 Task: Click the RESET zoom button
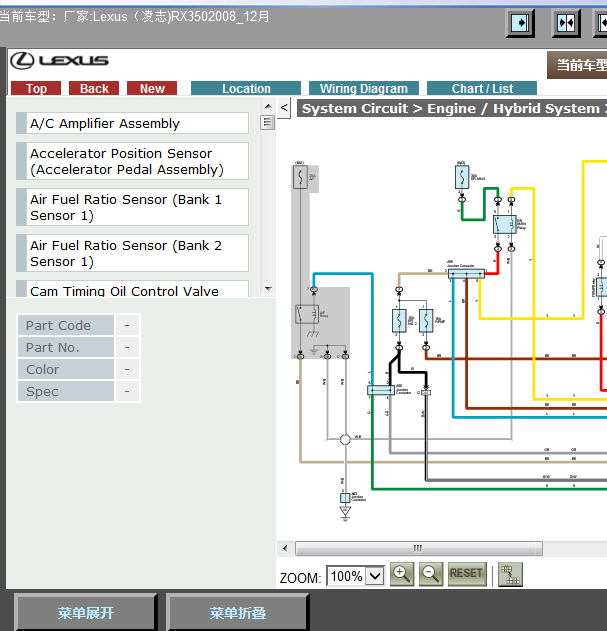click(466, 573)
